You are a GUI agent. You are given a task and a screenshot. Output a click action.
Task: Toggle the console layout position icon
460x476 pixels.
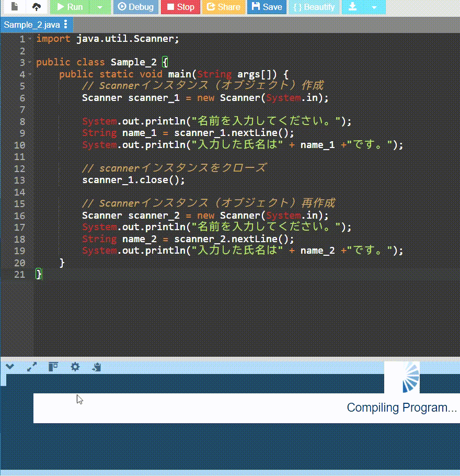[x=53, y=367]
